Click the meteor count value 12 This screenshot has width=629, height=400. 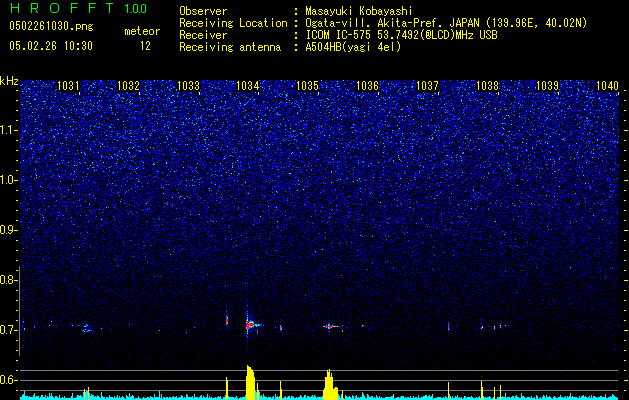point(145,46)
